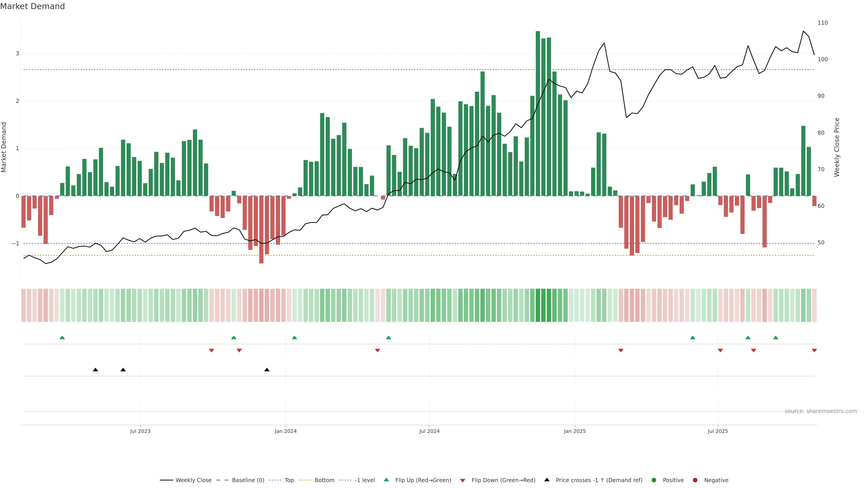The width and height of the screenshot is (868, 488).
Task: Click the black price-cross marker near Dec 2023
Action: tap(267, 370)
